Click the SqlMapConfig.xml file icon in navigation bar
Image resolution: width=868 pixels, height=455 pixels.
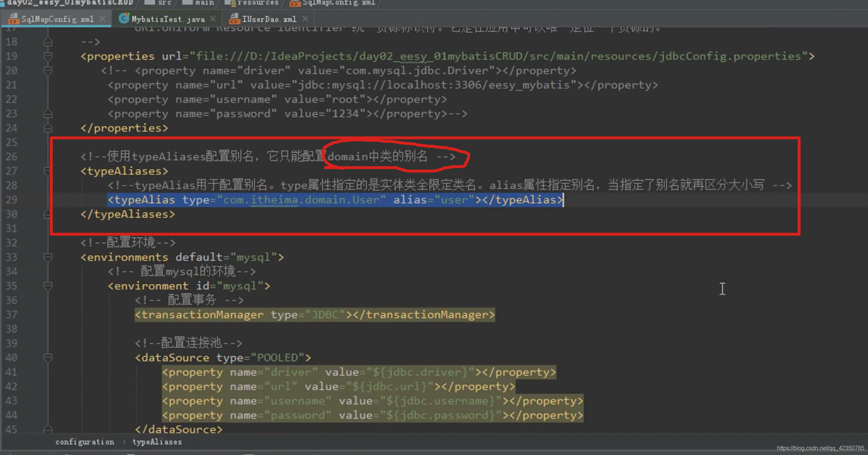click(x=295, y=3)
